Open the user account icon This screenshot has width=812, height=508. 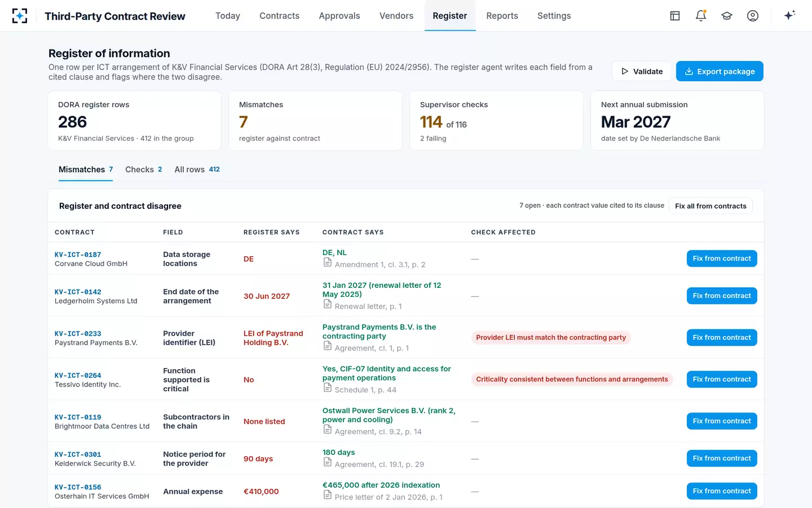tap(753, 16)
